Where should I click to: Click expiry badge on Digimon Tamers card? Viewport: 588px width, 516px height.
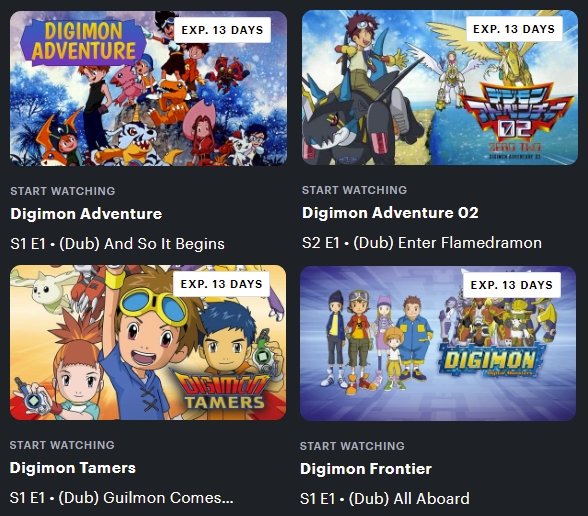(x=221, y=284)
